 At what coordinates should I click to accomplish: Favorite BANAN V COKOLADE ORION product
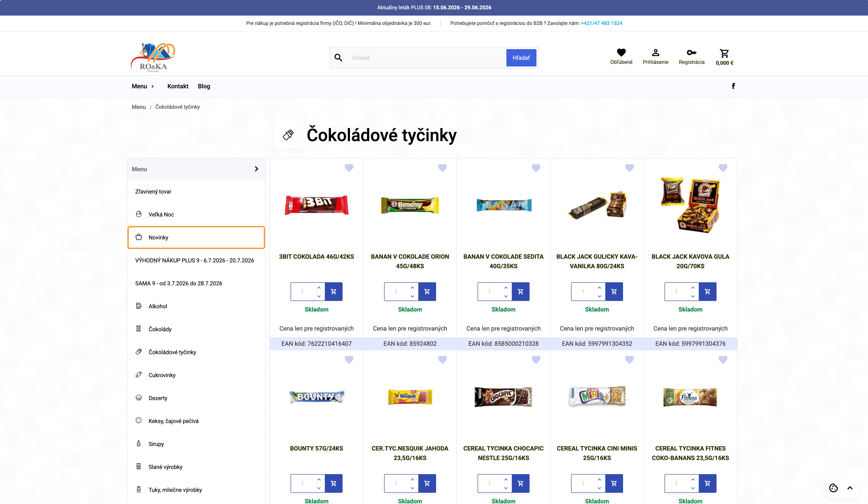point(443,168)
